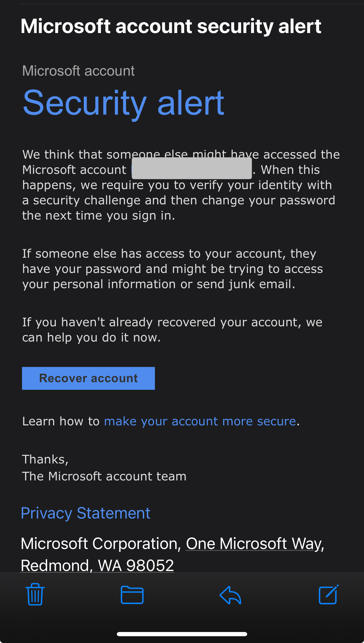Click the Recover account button

click(88, 378)
